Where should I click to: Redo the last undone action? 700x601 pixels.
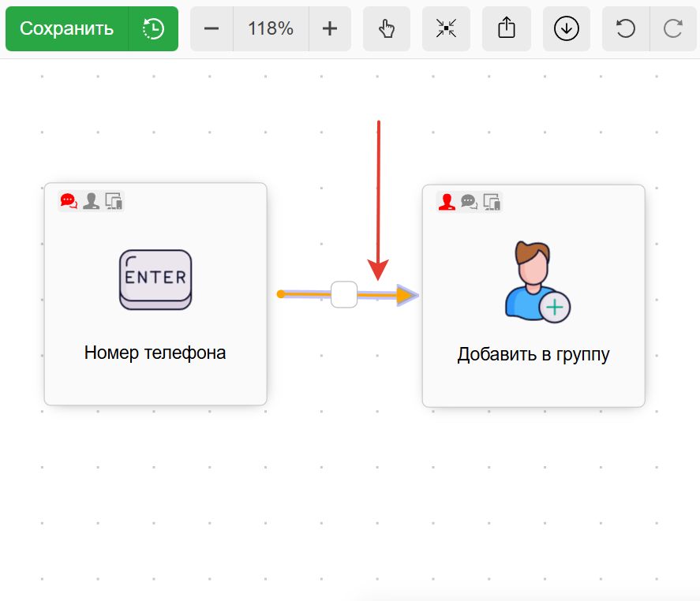(x=673, y=29)
